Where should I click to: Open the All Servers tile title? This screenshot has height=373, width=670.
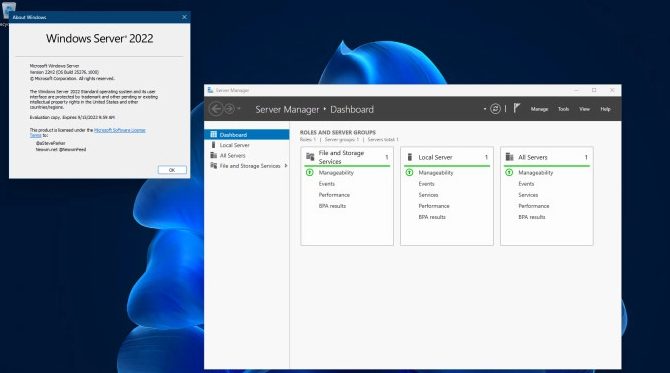pos(532,157)
